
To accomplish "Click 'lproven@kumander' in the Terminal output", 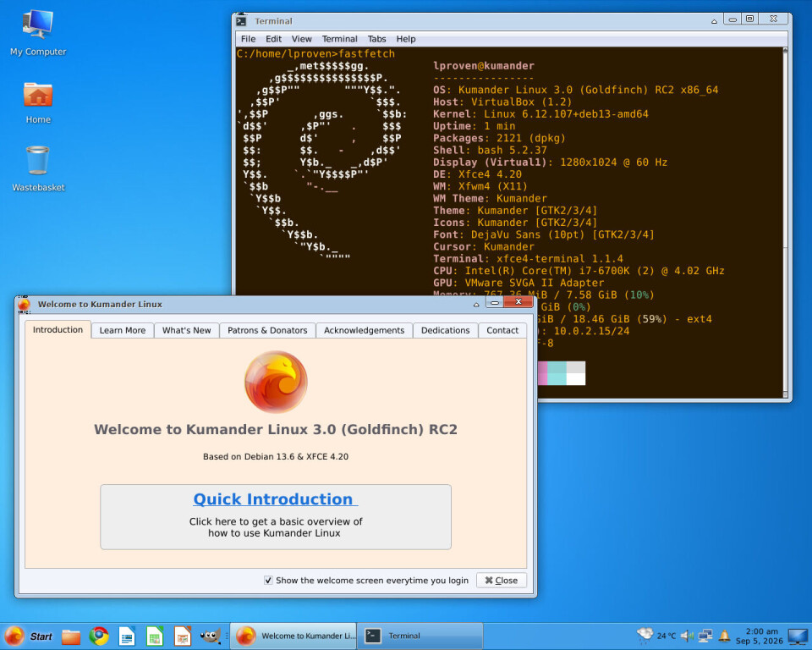I will (484, 66).
